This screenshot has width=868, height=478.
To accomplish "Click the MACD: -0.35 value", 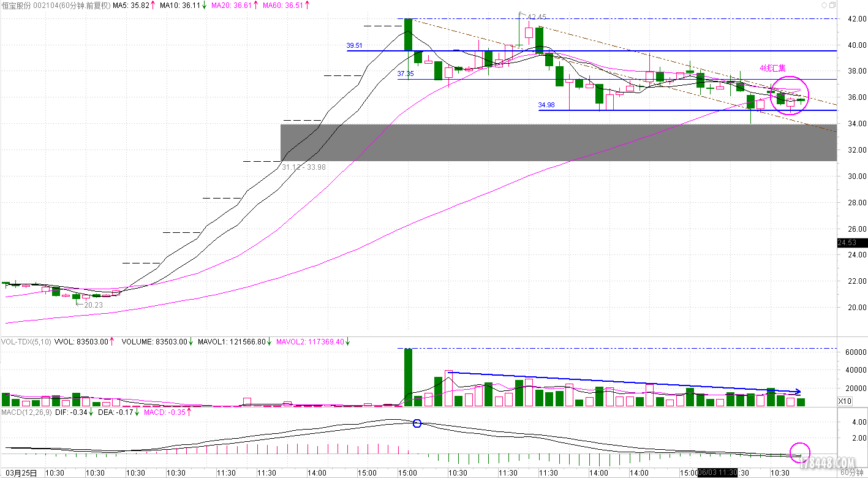I will [164, 412].
